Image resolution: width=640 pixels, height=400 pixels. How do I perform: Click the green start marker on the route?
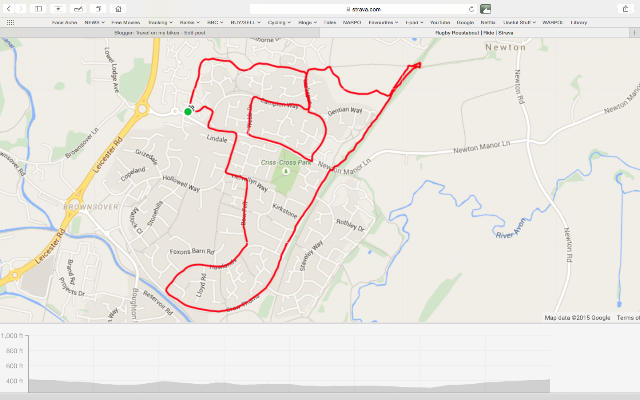tap(188, 111)
